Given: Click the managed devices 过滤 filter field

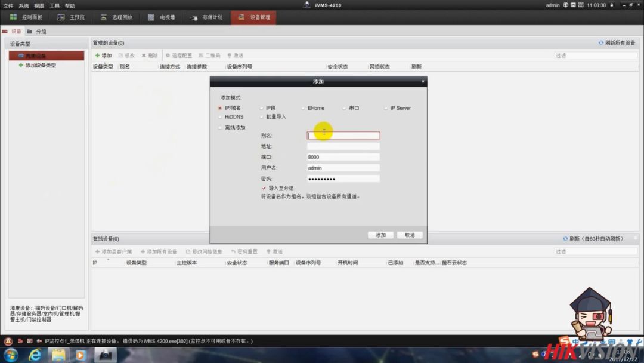Looking at the screenshot, I should [x=596, y=56].
